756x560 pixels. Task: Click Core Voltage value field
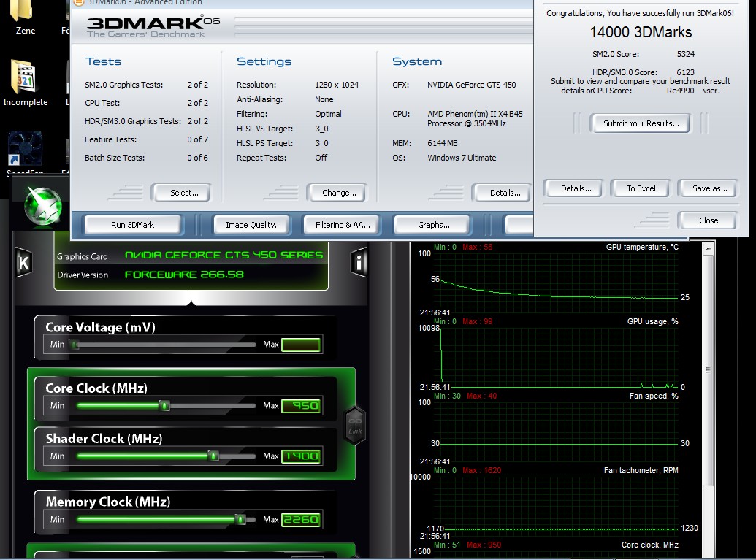[x=301, y=345]
